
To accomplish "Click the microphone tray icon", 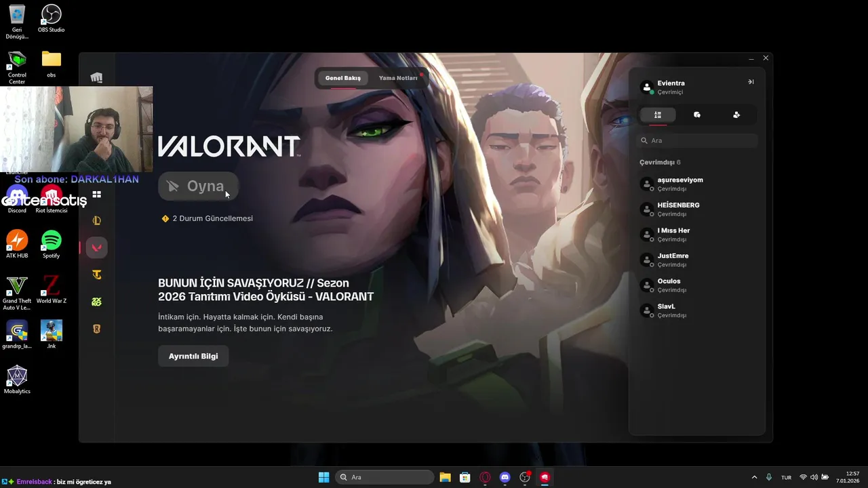I will [x=768, y=477].
